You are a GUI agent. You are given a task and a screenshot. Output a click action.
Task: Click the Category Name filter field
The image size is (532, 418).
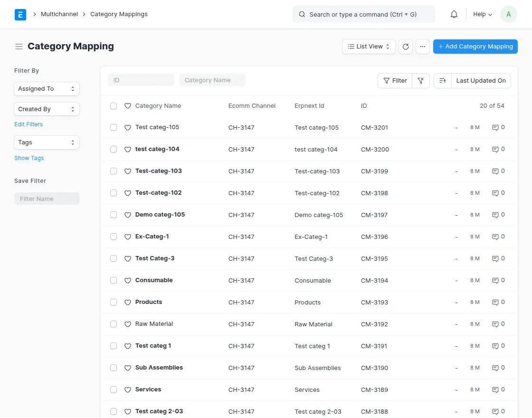212,80
